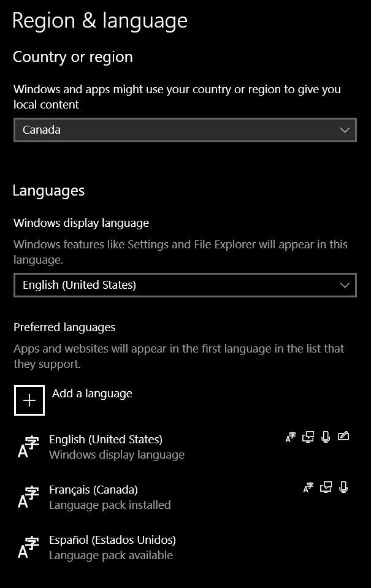Click the language glyph icon beside Español
This screenshot has width=371, height=588.
coord(28,548)
